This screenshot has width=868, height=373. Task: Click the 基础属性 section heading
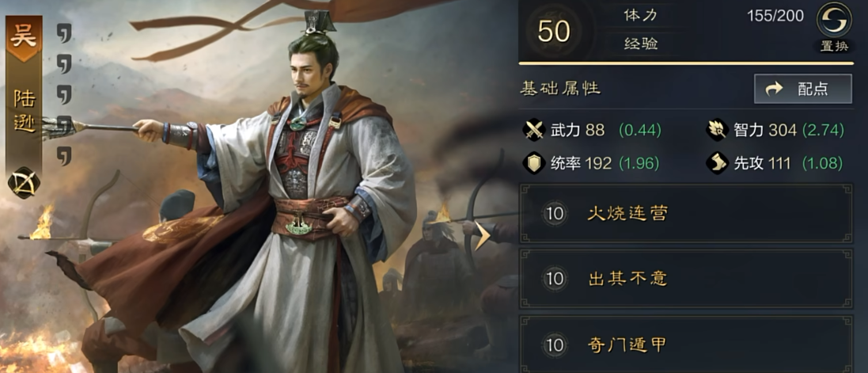tap(560, 89)
